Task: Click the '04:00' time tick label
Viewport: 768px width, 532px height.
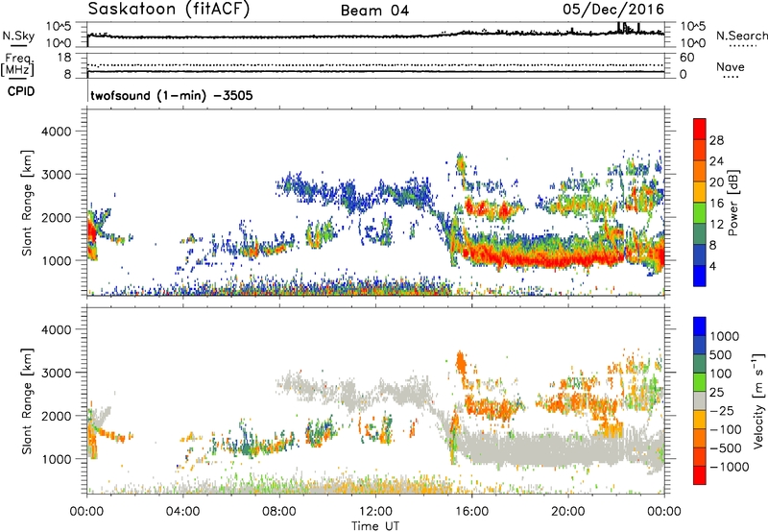Action: (x=182, y=512)
